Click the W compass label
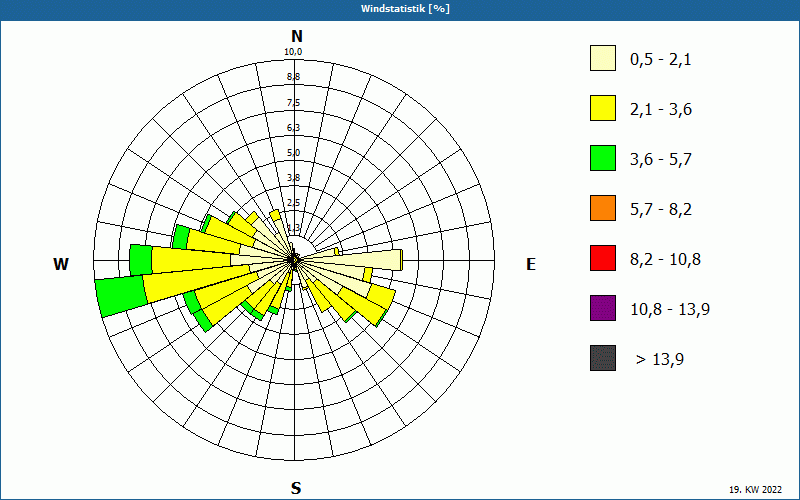The width and height of the screenshot is (800, 500). [61, 264]
